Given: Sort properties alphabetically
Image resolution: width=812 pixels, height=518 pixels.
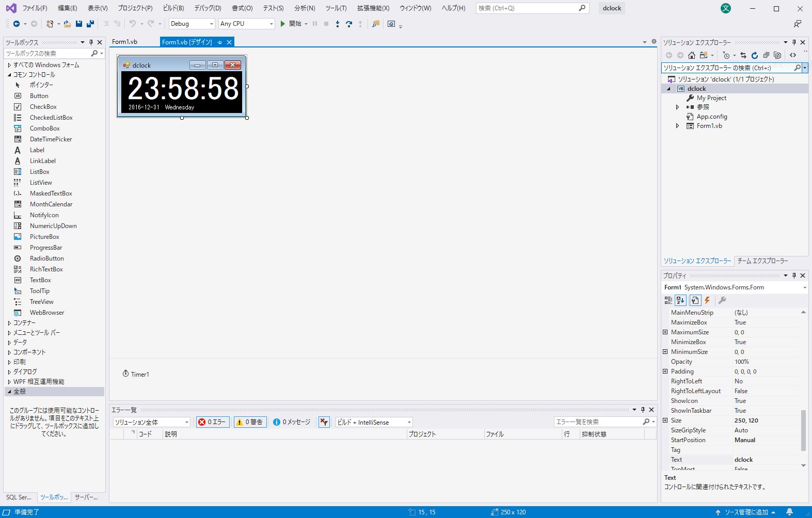Looking at the screenshot, I should pyautogui.click(x=680, y=300).
